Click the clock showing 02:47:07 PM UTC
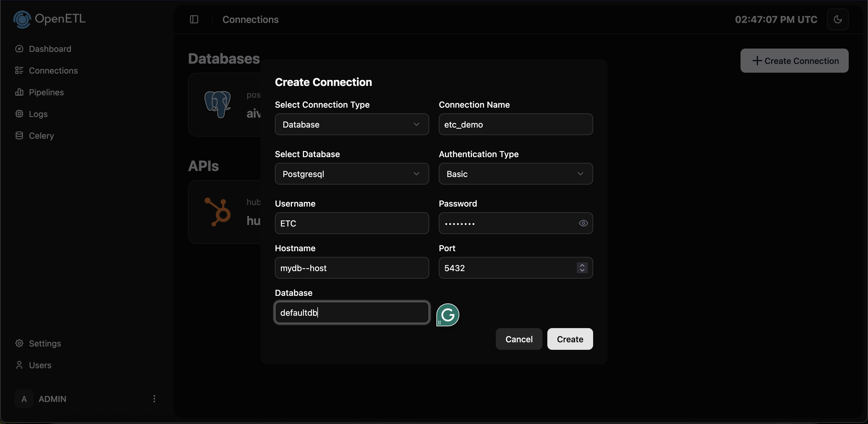 tap(776, 20)
